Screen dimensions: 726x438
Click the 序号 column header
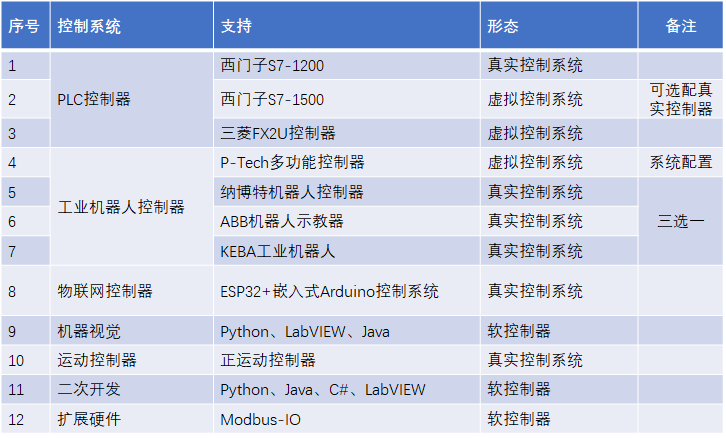click(25, 25)
